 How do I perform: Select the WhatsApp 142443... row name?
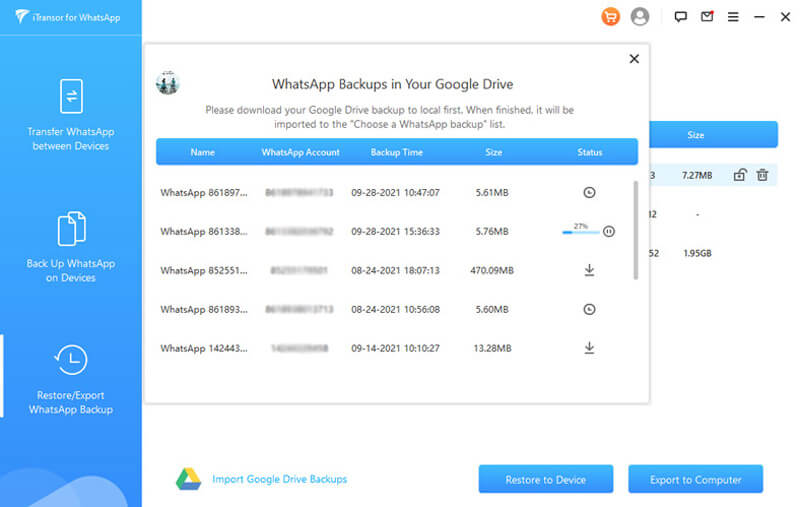point(204,348)
